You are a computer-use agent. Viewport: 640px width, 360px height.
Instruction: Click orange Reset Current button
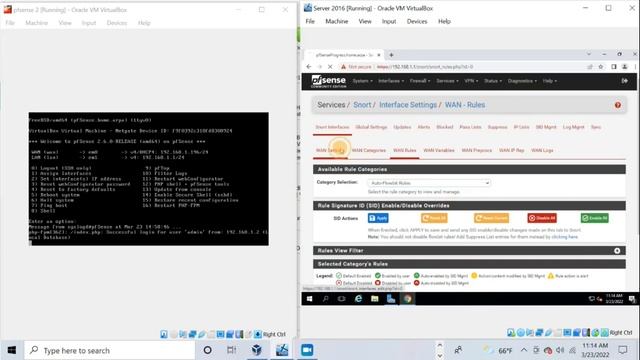pyautogui.click(x=491, y=218)
